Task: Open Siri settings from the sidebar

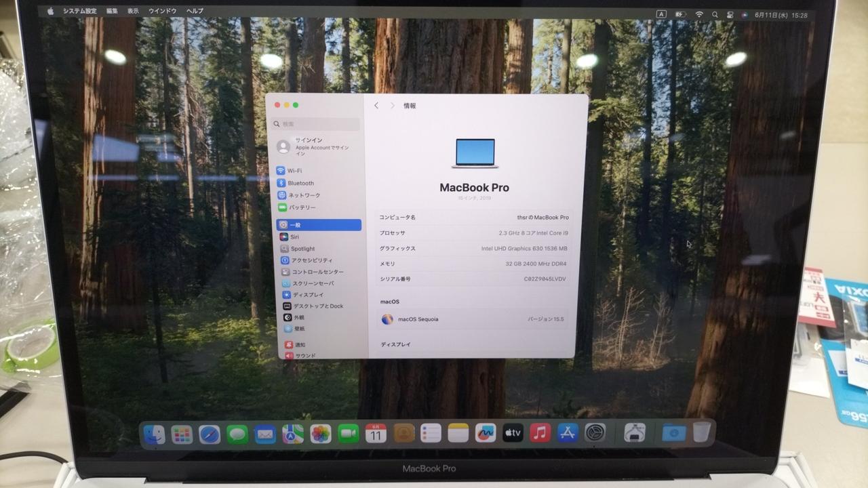Action: coord(294,237)
